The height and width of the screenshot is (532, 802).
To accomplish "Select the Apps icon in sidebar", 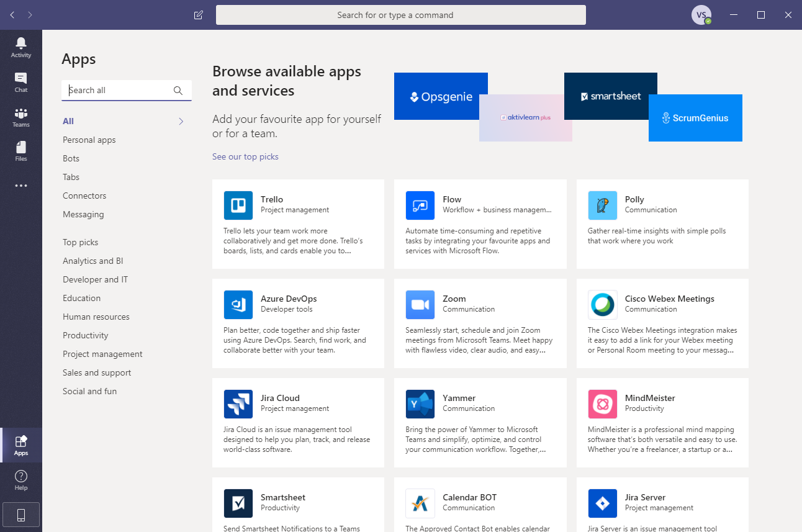I will coord(21,441).
